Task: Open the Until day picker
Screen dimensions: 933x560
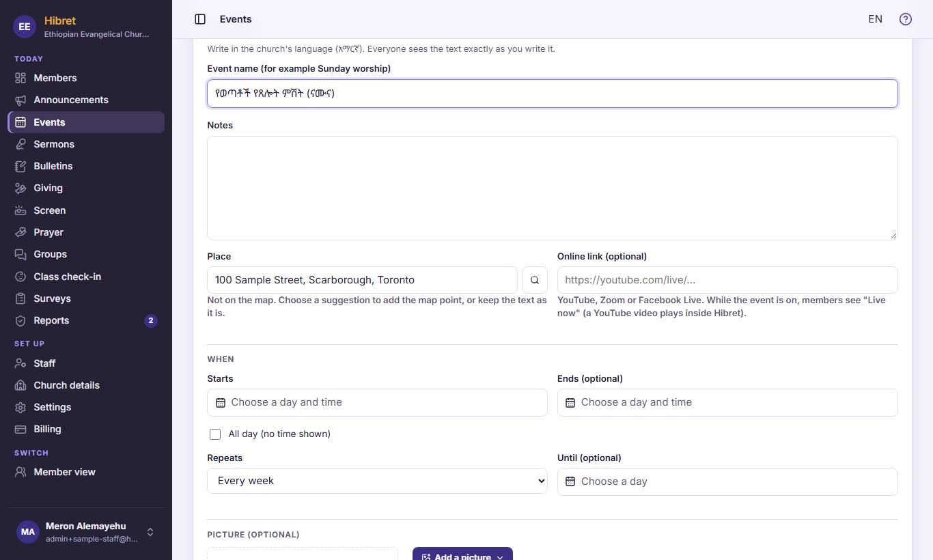Action: tap(727, 481)
